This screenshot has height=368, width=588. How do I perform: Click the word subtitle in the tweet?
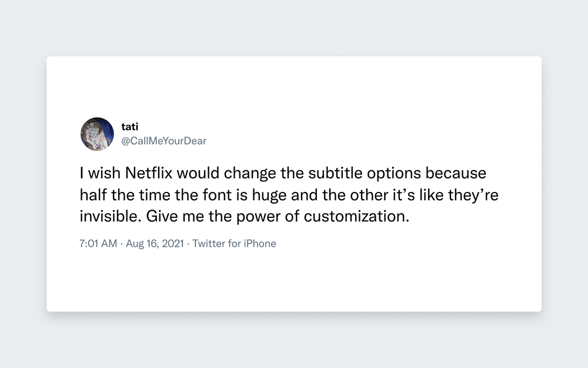pyautogui.click(x=336, y=173)
